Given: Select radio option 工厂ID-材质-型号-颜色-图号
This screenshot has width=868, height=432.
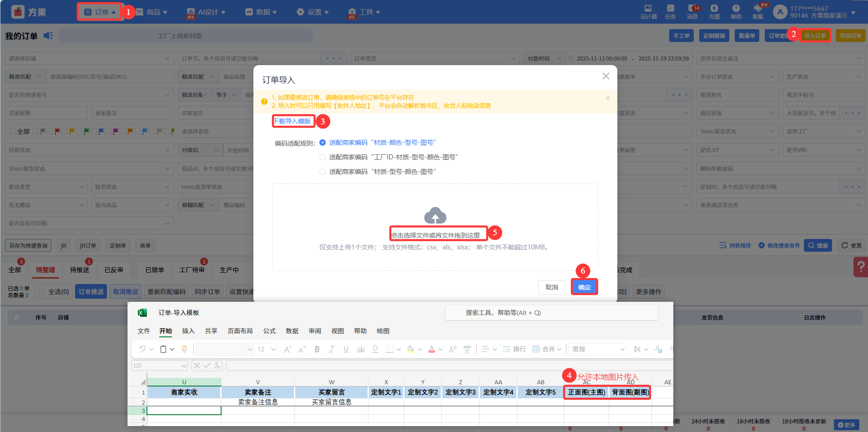Looking at the screenshot, I should (323, 157).
